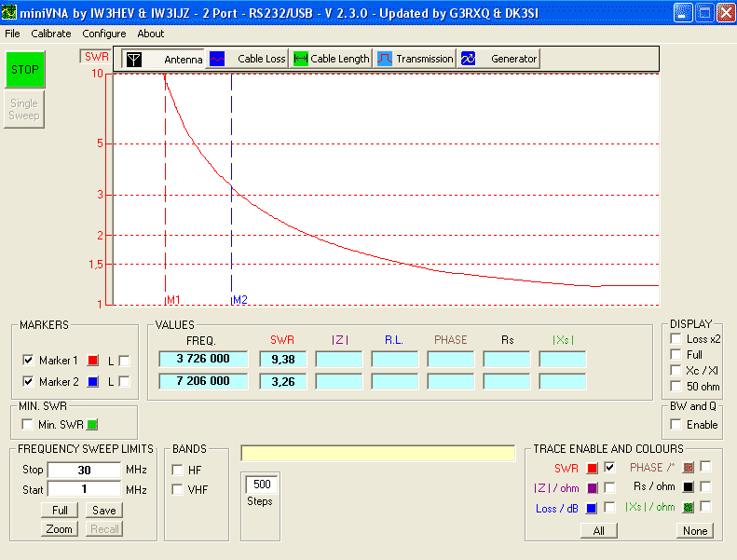The image size is (737, 560).
Task: Check the Loss x2 display option
Action: click(676, 338)
